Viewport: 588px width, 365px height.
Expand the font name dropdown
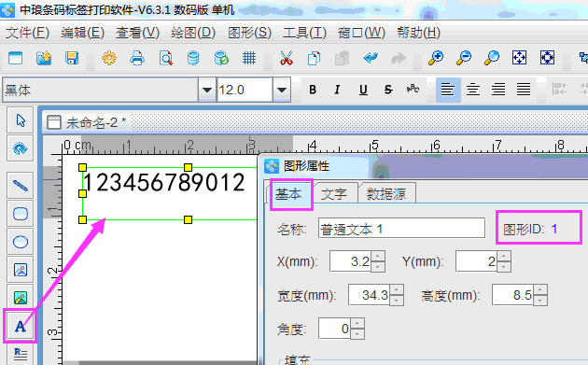tap(207, 90)
